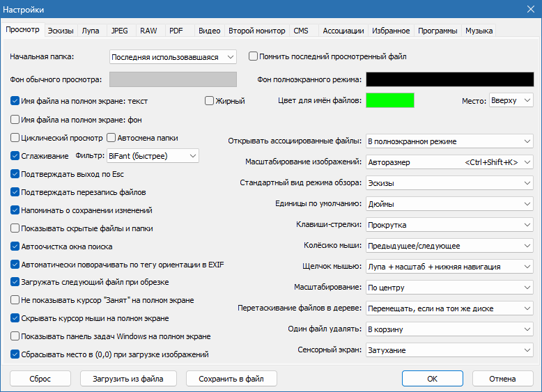
Task: Click the Сброс button
Action: point(40,379)
